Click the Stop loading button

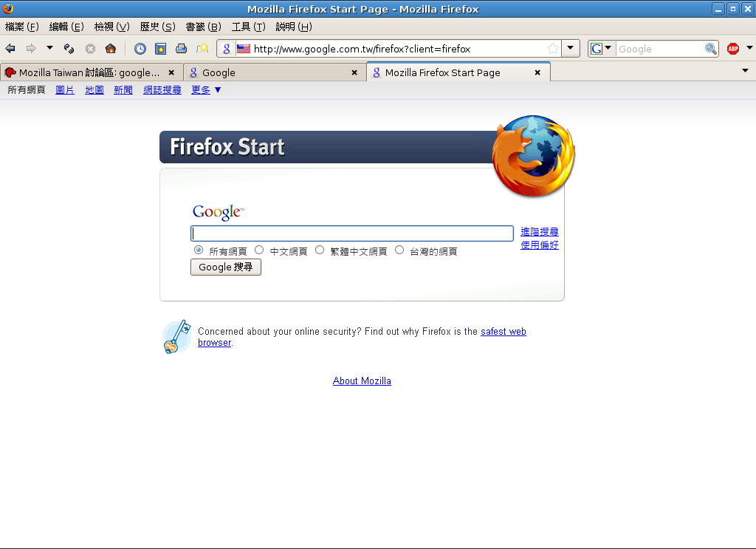pos(90,48)
